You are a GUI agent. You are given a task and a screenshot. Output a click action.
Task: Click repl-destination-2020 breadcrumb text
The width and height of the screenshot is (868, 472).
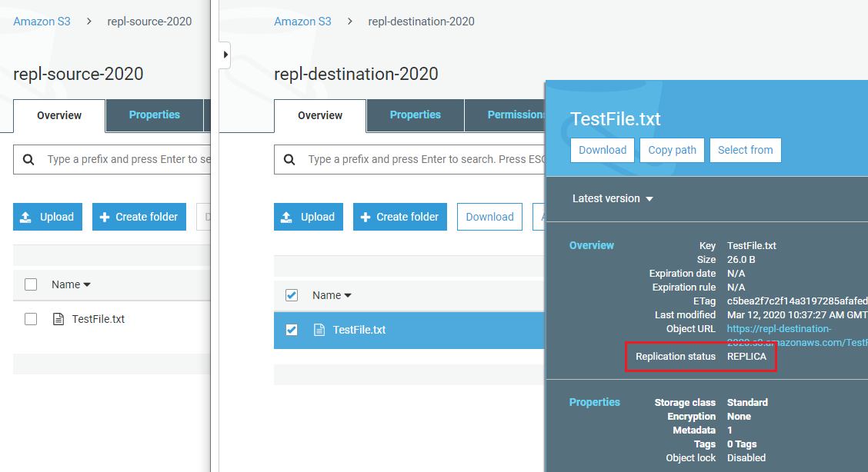[421, 22]
